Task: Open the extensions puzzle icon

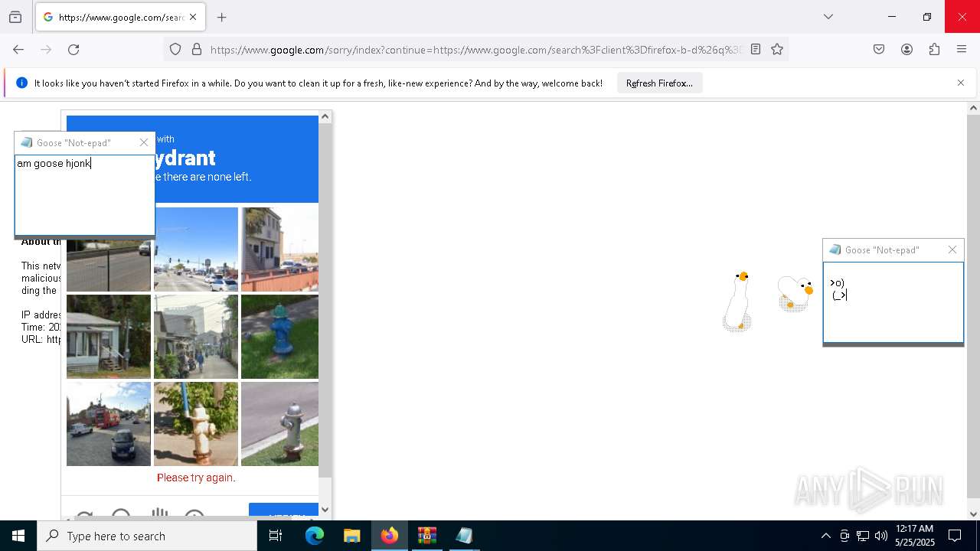Action: point(934,49)
